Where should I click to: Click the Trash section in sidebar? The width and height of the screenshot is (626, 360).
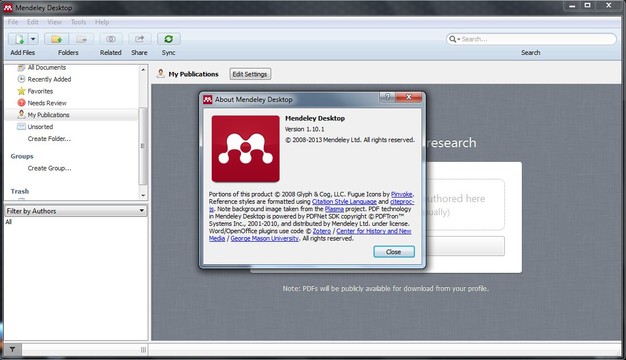click(20, 192)
